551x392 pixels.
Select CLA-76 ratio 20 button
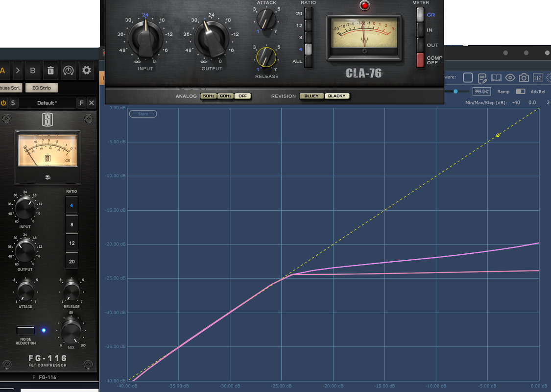tap(308, 14)
